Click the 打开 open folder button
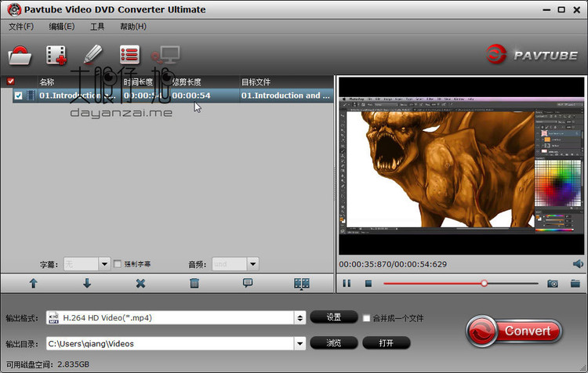588x373 pixels. tap(387, 342)
